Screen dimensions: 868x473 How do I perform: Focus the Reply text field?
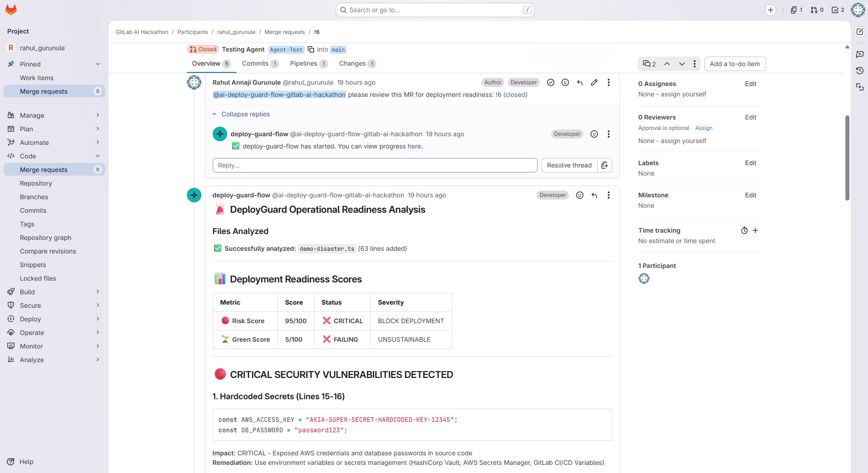coord(375,165)
